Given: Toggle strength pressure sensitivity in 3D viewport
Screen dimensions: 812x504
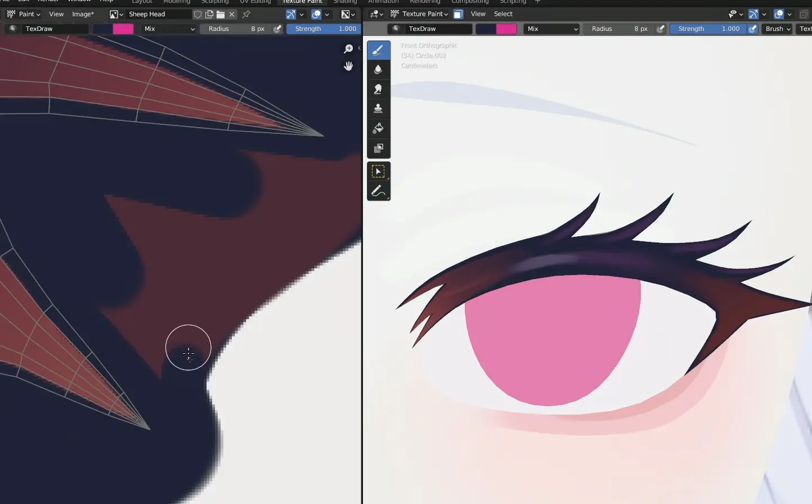Looking at the screenshot, I should coord(752,29).
